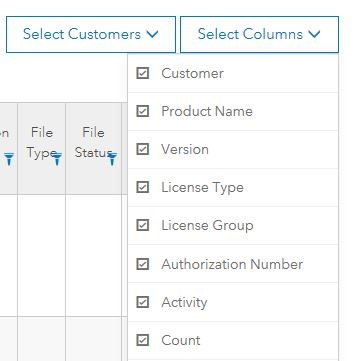Click the File Status column filter icon

tap(112, 159)
